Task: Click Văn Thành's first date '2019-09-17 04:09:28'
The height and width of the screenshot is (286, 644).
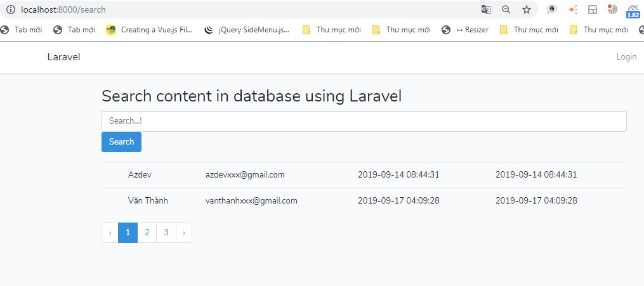Action: [x=399, y=201]
